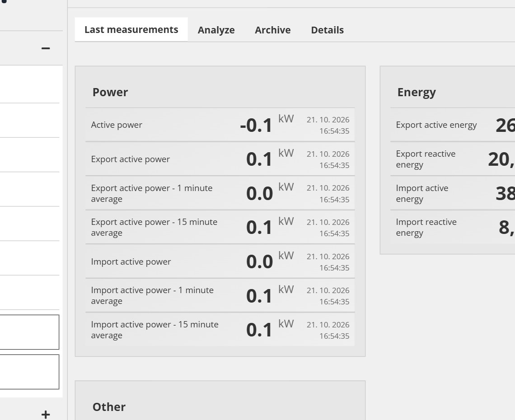Select Export active power - 15 minute average
515x420 pixels.
[x=154, y=227]
